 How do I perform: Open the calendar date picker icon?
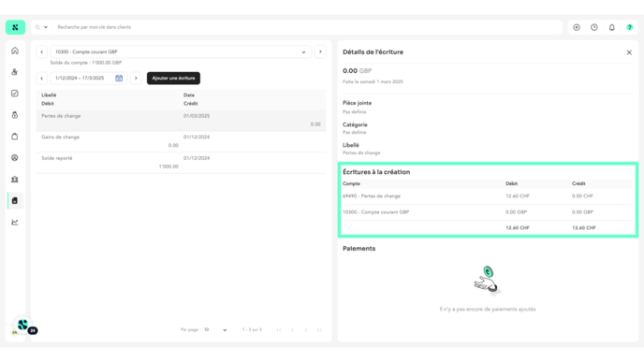(x=119, y=78)
